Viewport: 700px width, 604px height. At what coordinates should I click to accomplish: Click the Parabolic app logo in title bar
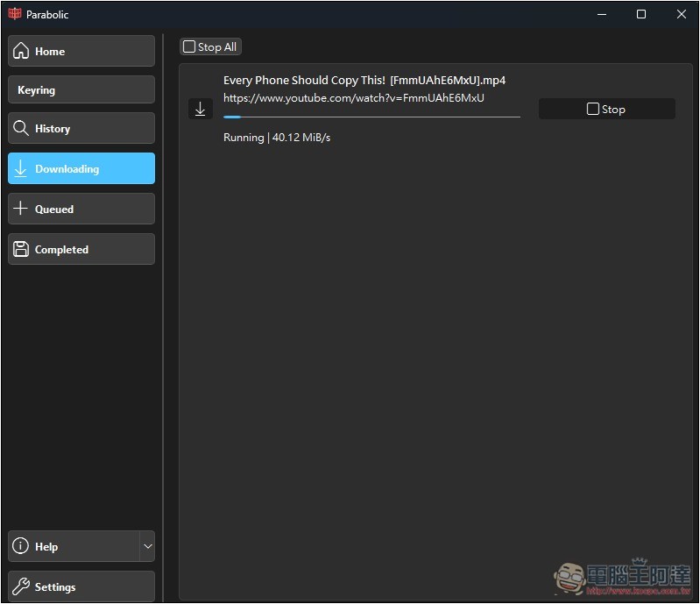(15, 14)
